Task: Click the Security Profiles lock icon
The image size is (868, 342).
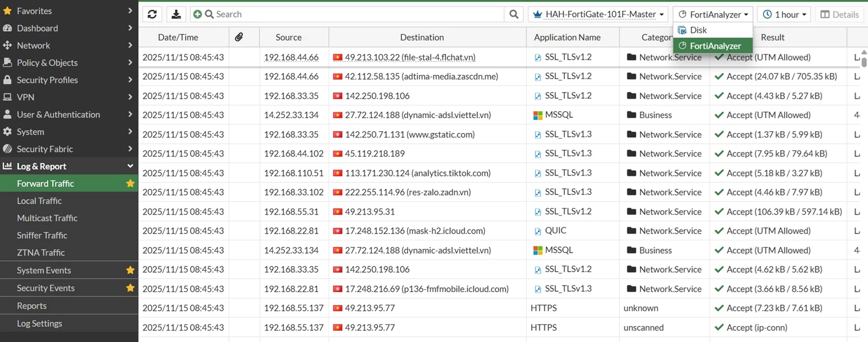Action: (7, 80)
